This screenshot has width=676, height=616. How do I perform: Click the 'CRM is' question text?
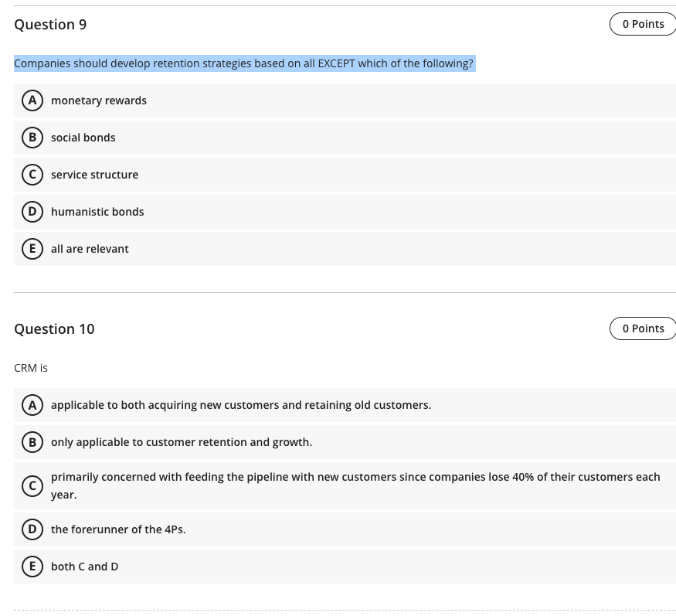[31, 368]
